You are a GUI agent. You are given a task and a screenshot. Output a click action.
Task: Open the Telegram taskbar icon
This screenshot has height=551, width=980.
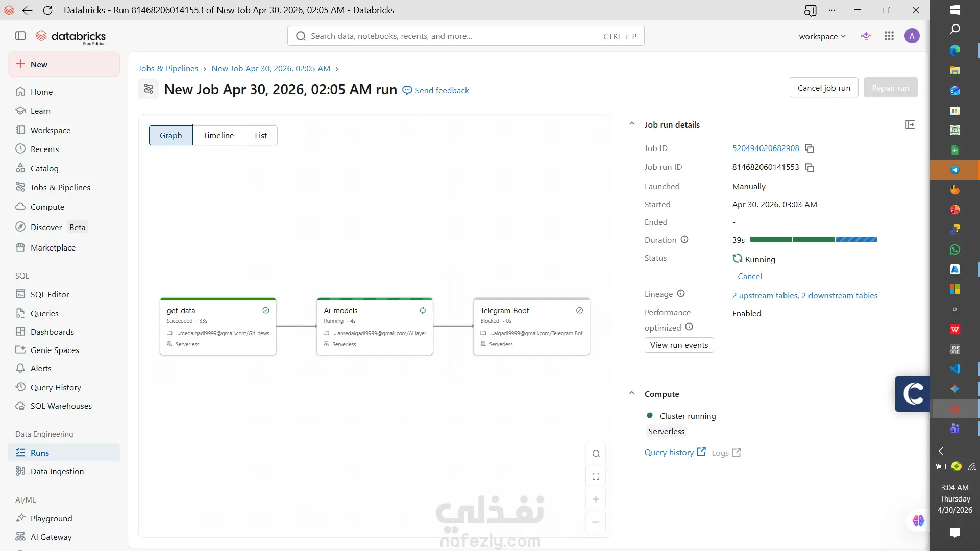(x=955, y=170)
